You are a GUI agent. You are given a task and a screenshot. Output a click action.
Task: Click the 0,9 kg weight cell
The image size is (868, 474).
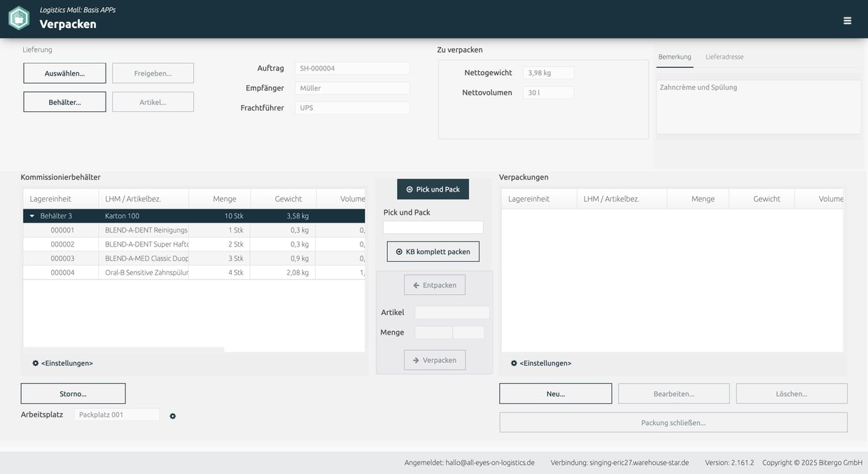click(x=283, y=258)
